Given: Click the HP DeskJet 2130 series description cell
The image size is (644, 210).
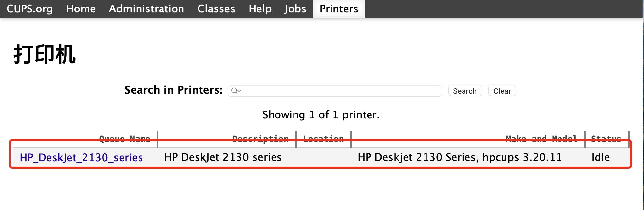Looking at the screenshot, I should [223, 157].
